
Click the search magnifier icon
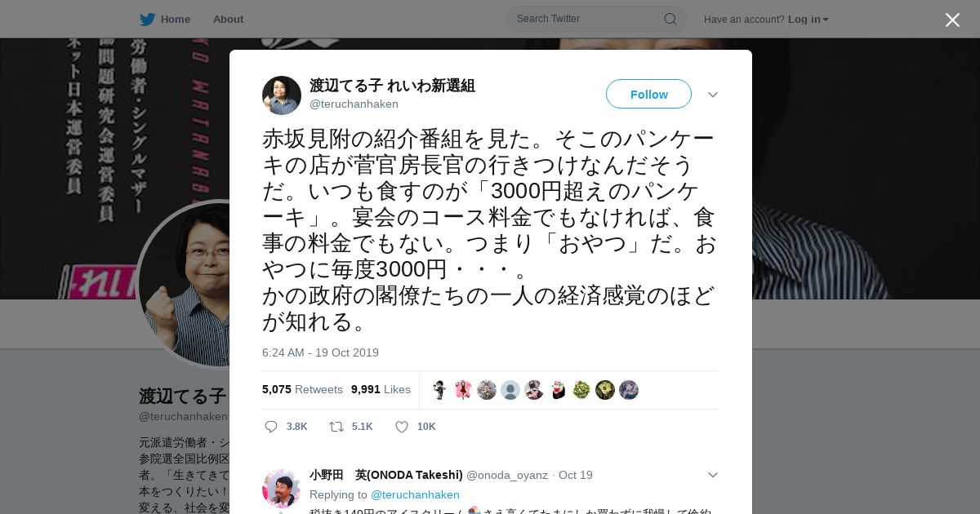coord(670,19)
